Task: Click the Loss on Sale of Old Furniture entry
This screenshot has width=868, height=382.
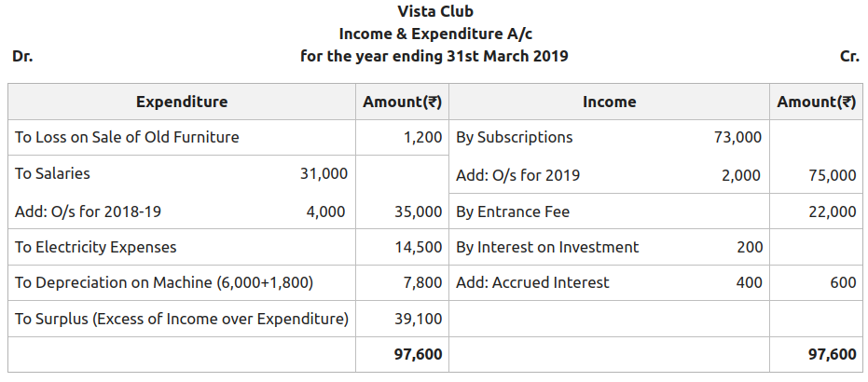Action: pyautogui.click(x=127, y=137)
